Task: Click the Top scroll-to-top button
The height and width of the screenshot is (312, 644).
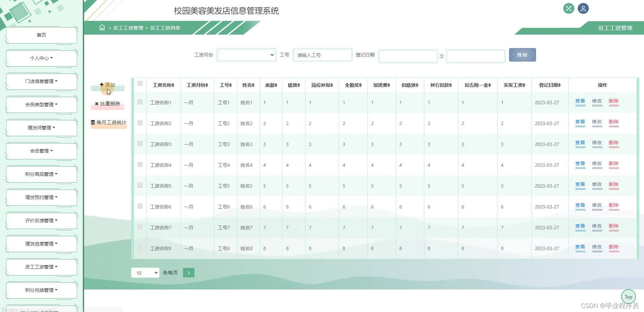Action: coord(628,297)
